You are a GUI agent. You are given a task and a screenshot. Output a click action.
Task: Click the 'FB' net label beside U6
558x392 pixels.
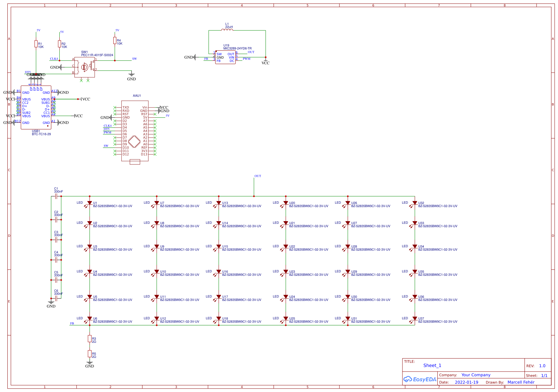click(x=72, y=323)
